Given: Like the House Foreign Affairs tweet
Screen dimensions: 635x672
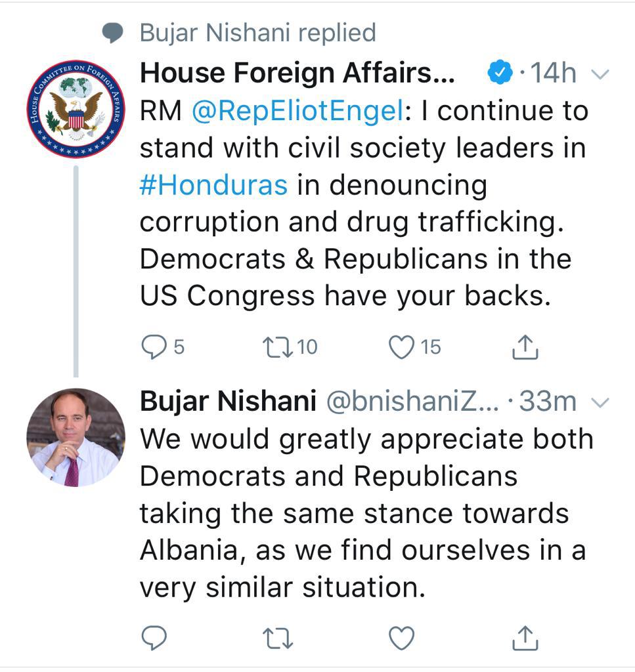Looking at the screenshot, I should [x=401, y=347].
